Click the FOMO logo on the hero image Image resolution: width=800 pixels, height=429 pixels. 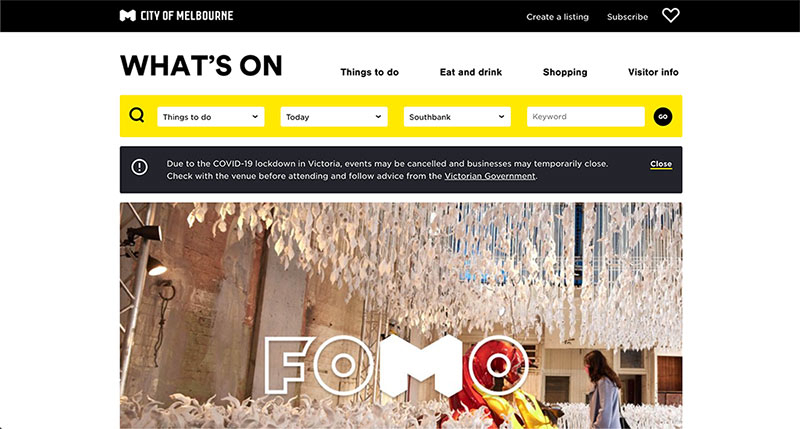click(x=397, y=365)
